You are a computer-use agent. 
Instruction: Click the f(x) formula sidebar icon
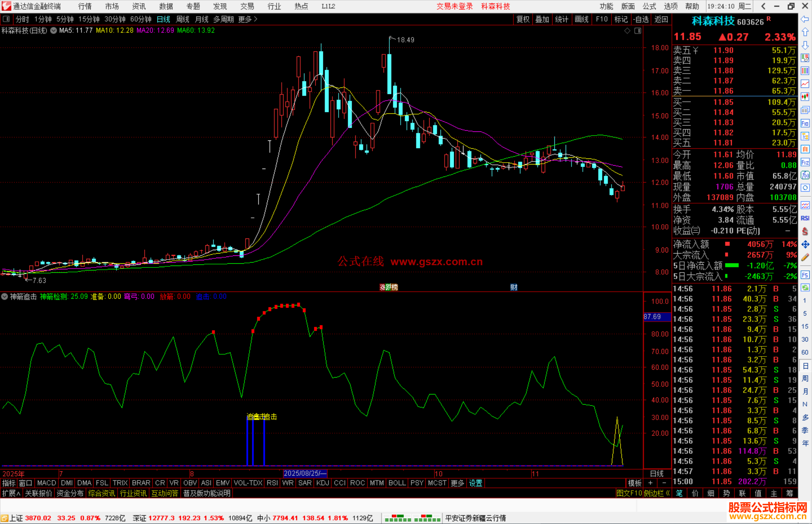click(x=805, y=175)
